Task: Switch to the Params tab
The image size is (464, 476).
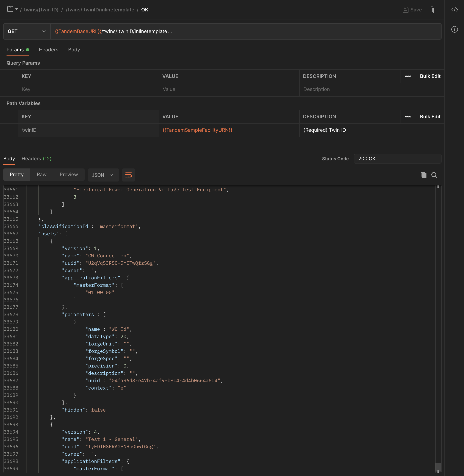Action: (18, 50)
